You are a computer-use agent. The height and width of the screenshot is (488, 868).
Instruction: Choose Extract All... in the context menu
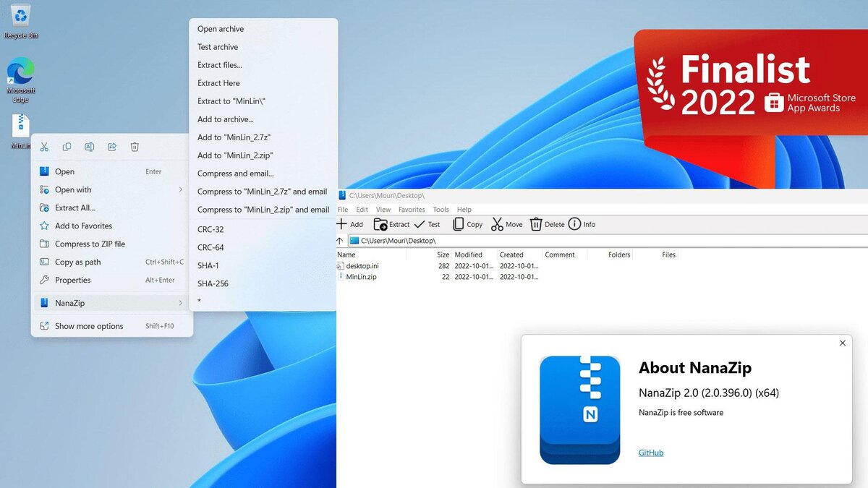[x=112, y=207]
